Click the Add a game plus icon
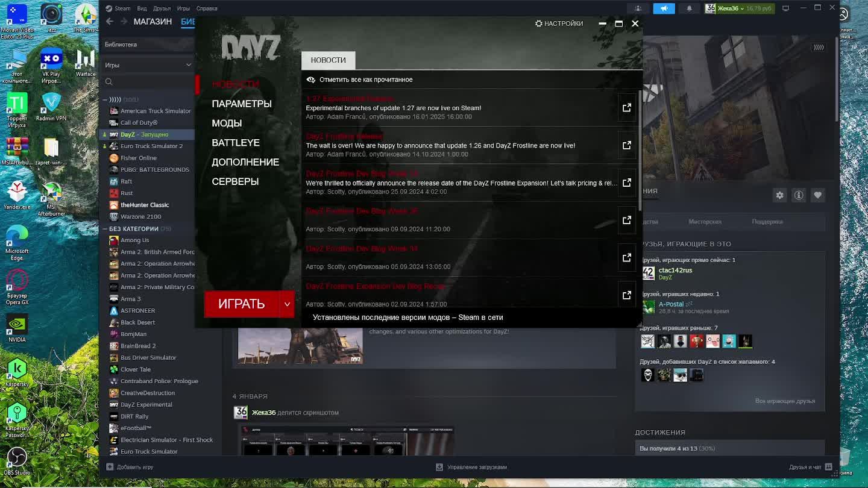Screen dimensions: 868x488 pos(110,467)
